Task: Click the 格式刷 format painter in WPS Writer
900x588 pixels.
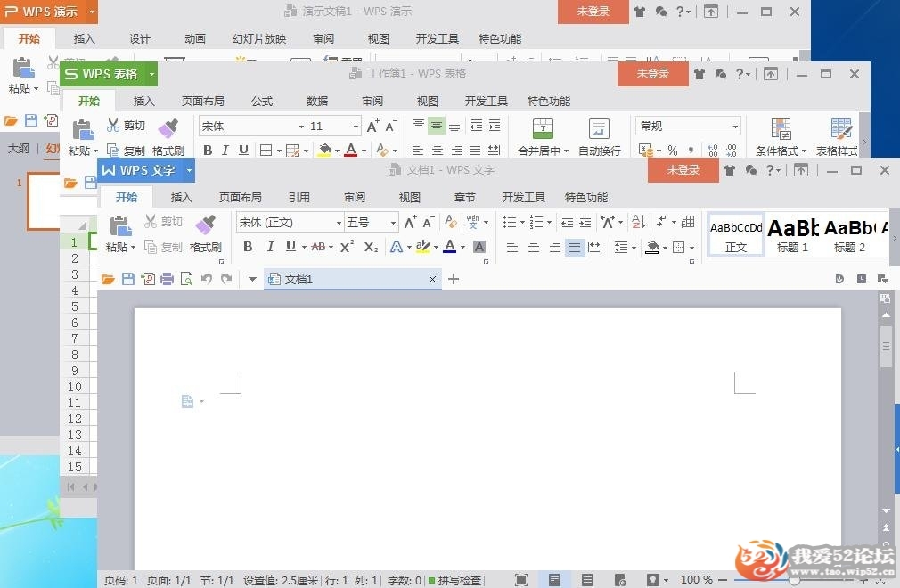Action: (x=206, y=233)
